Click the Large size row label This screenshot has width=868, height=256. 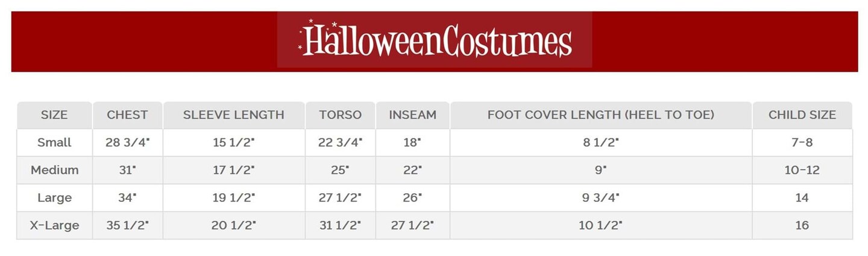pyautogui.click(x=54, y=198)
